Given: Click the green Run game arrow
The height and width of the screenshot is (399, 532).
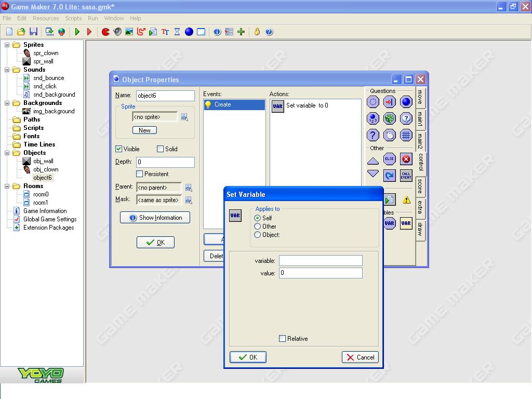Looking at the screenshot, I should click(x=77, y=32).
